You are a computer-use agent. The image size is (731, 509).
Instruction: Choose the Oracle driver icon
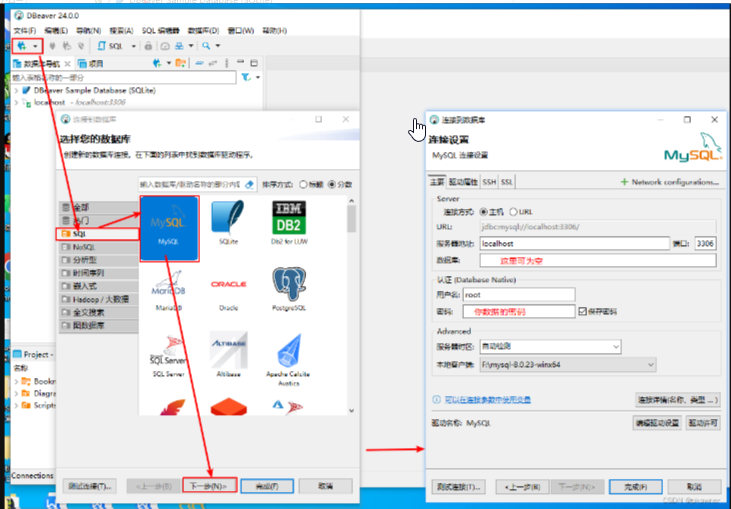pyautogui.click(x=228, y=289)
